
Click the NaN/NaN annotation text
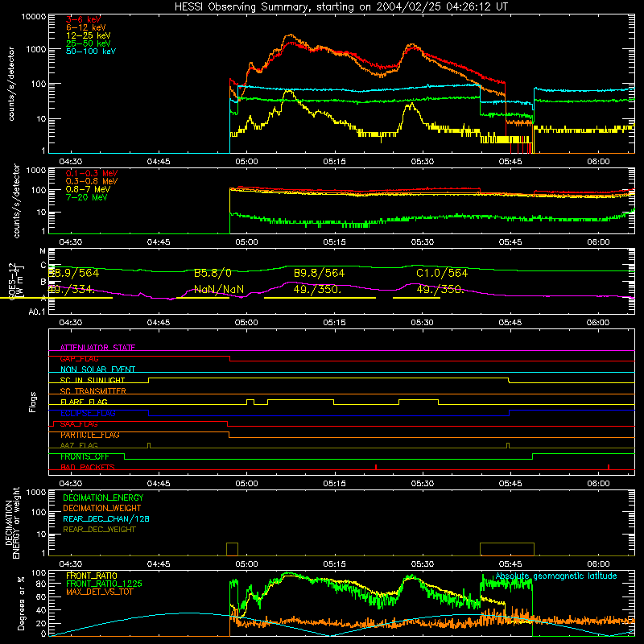[x=219, y=290]
